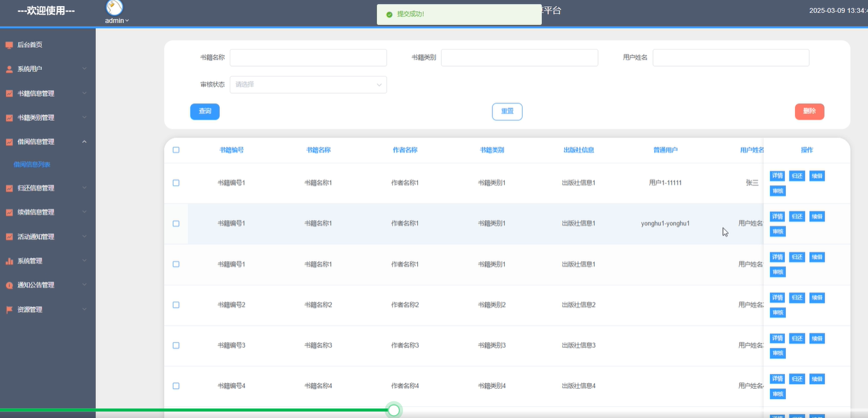This screenshot has width=868, height=418.
Task: Expand 活动通知管理 using its chevron
Action: [85, 237]
